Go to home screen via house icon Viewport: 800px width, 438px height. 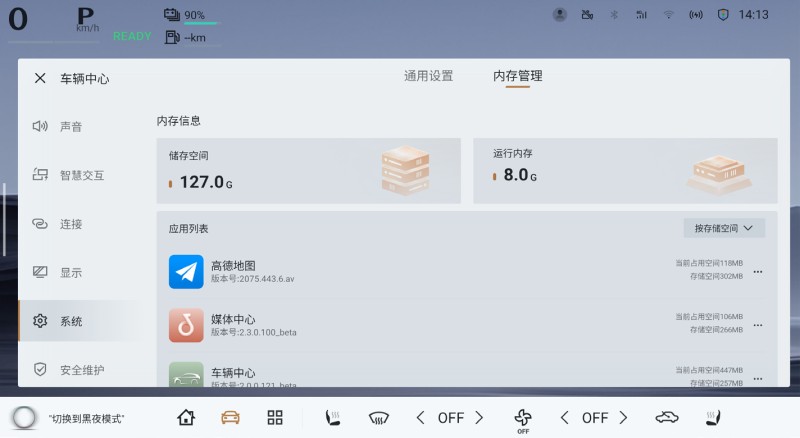186,418
